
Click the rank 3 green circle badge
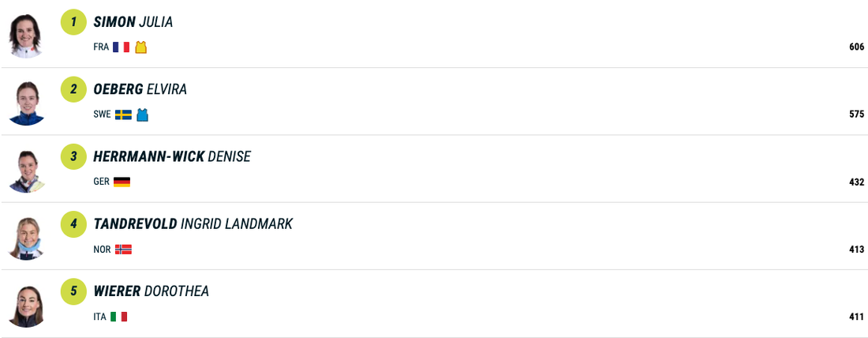[73, 156]
